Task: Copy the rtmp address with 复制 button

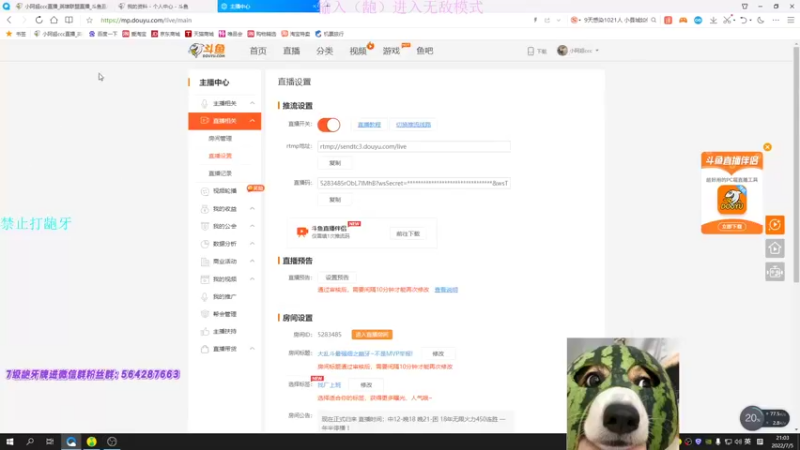Action: [x=335, y=163]
